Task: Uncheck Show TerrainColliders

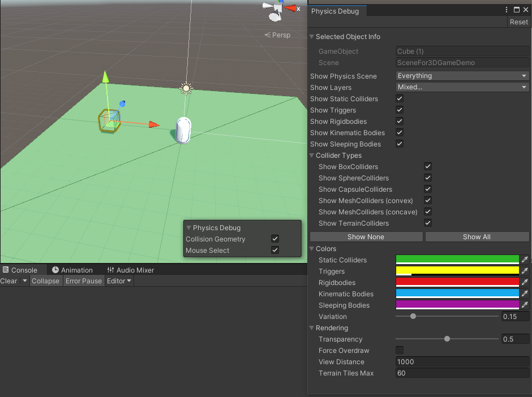Action: coord(428,223)
